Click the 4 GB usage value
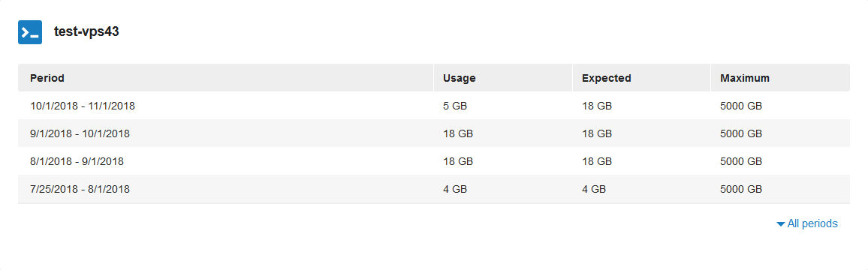The height and width of the screenshot is (270, 868). [455, 189]
